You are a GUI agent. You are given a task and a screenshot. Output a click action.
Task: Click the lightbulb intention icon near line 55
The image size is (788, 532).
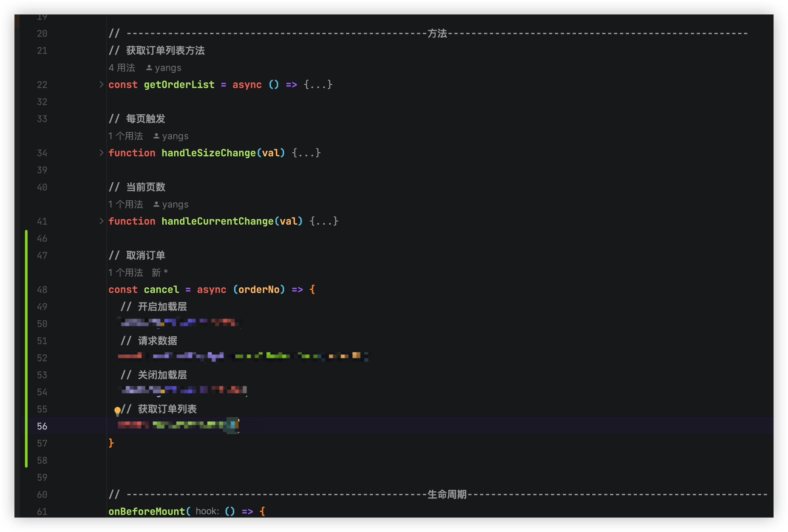tap(118, 409)
